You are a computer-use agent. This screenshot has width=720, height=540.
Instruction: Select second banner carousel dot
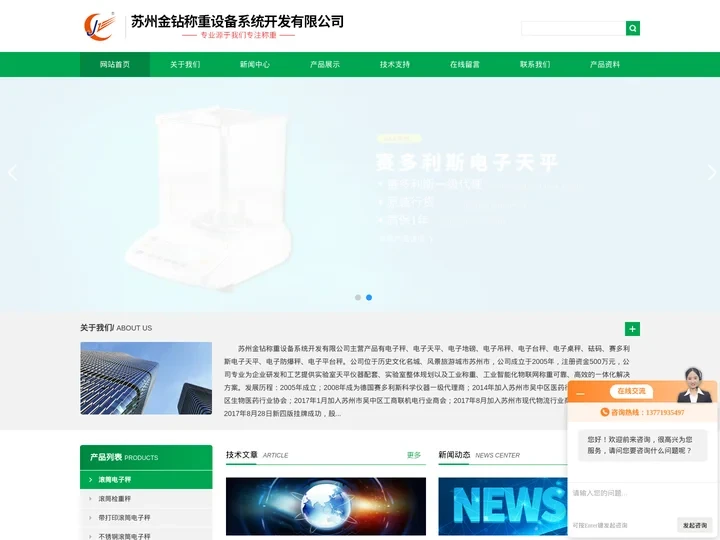pos(369,298)
